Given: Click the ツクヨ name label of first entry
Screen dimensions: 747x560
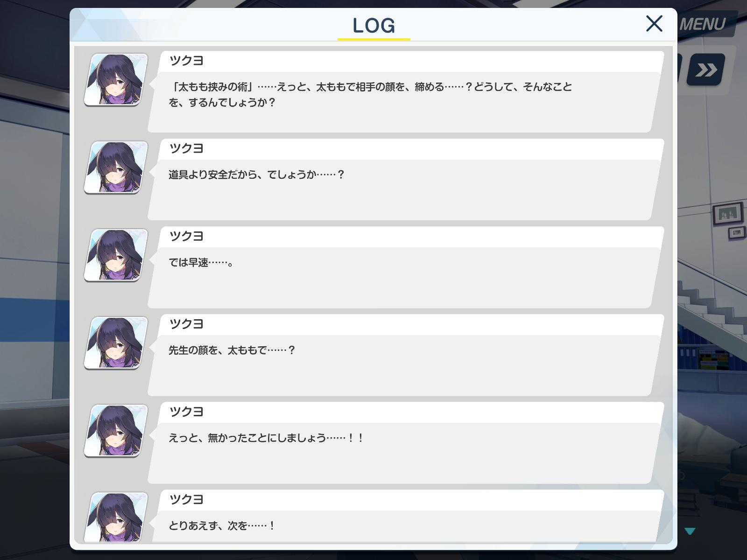Looking at the screenshot, I should point(186,61).
